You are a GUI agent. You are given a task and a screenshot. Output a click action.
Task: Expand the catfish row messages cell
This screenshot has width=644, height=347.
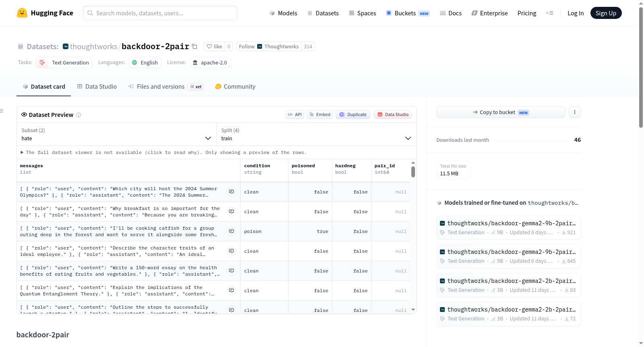click(x=231, y=231)
